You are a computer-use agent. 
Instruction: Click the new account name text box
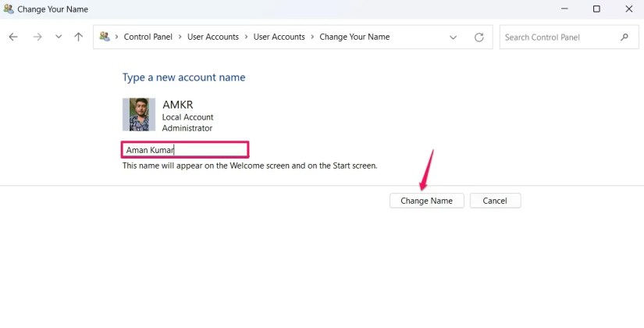(x=185, y=150)
